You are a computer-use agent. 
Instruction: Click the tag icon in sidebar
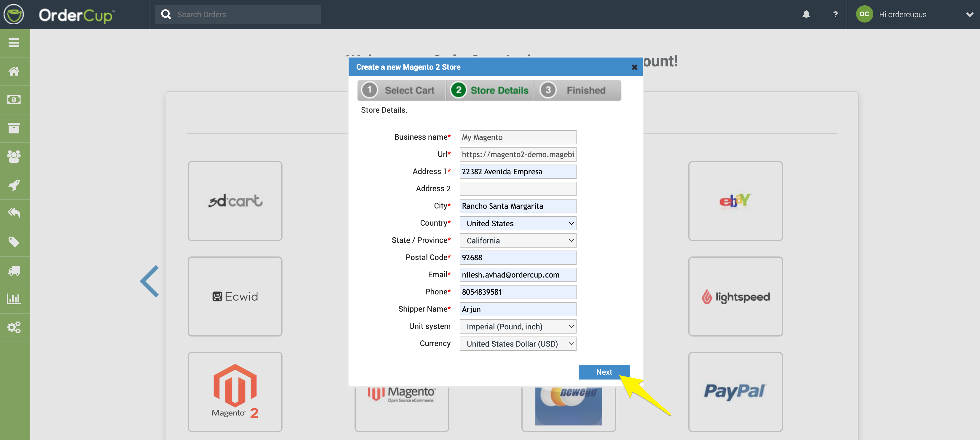[14, 242]
